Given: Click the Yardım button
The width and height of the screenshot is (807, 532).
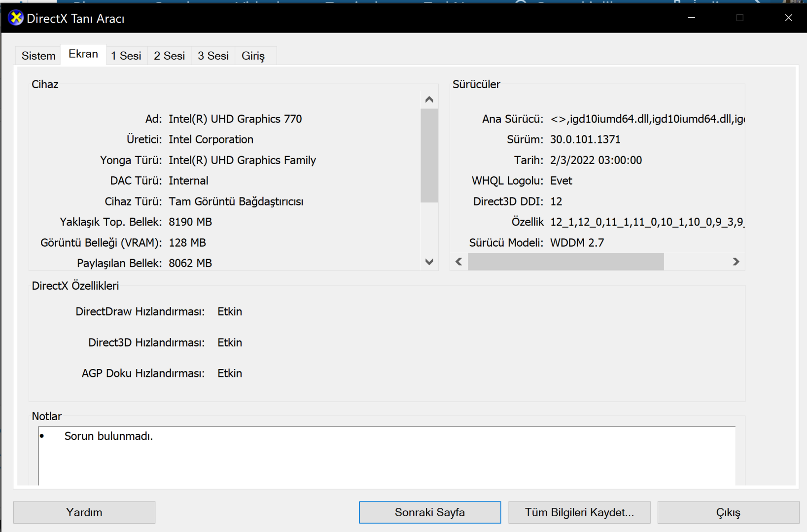Looking at the screenshot, I should tap(84, 512).
